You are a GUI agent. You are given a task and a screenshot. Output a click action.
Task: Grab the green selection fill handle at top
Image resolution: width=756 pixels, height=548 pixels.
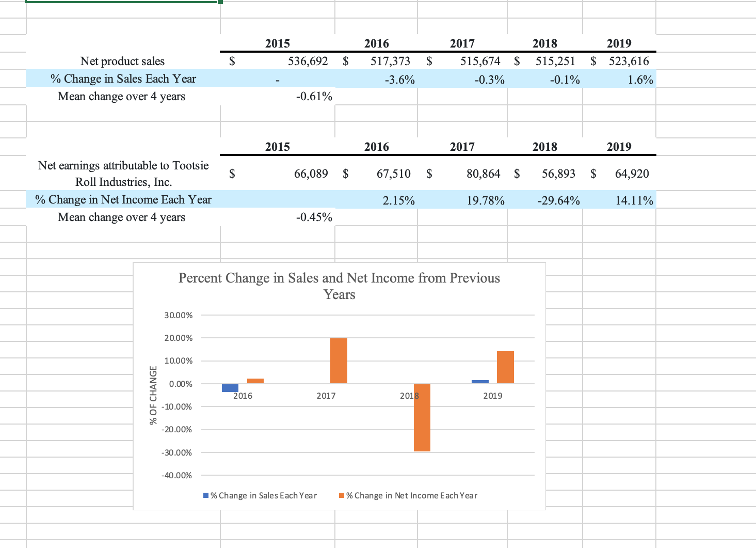220,2
